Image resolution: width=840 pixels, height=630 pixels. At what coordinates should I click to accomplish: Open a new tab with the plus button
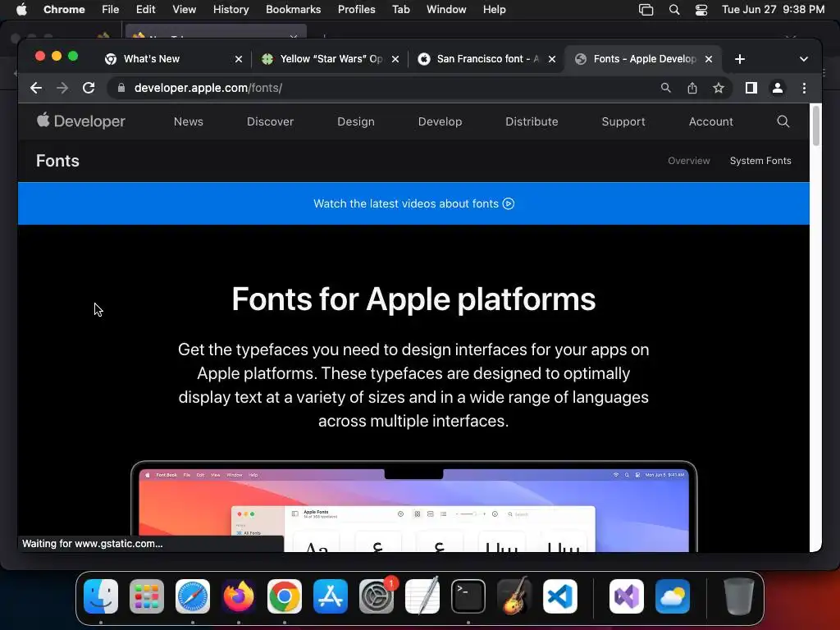[740, 59]
